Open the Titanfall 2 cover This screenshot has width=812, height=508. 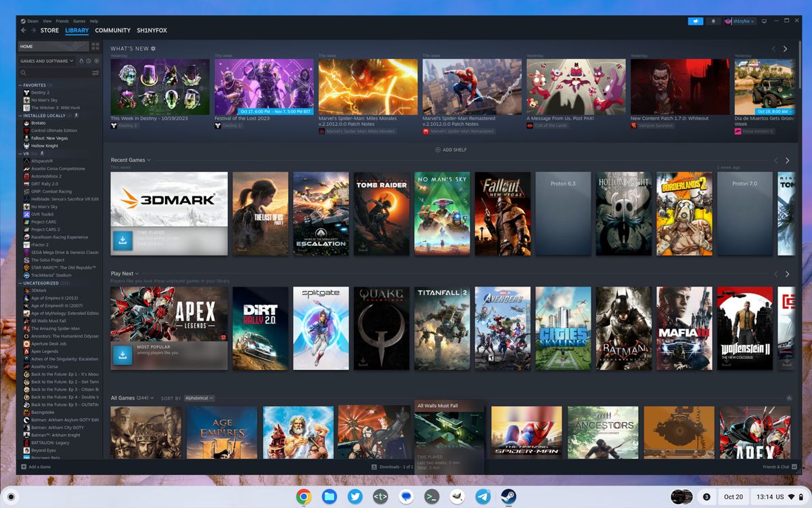click(442, 329)
